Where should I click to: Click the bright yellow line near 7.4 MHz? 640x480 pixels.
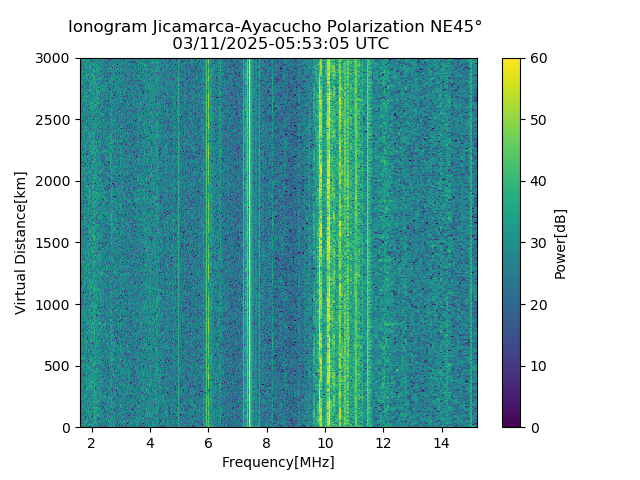(249, 243)
